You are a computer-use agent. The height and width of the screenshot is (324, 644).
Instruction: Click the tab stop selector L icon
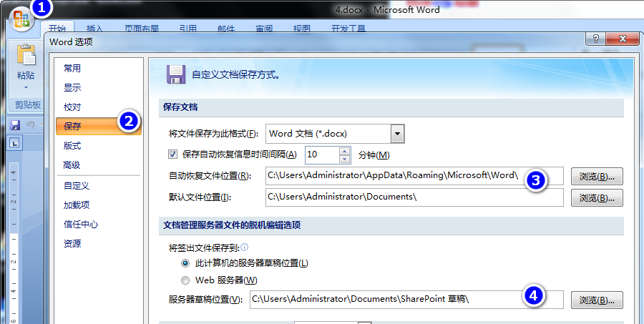(x=15, y=143)
